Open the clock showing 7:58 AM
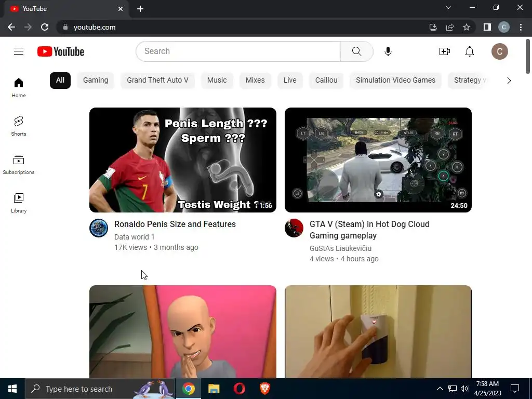 tap(487, 389)
